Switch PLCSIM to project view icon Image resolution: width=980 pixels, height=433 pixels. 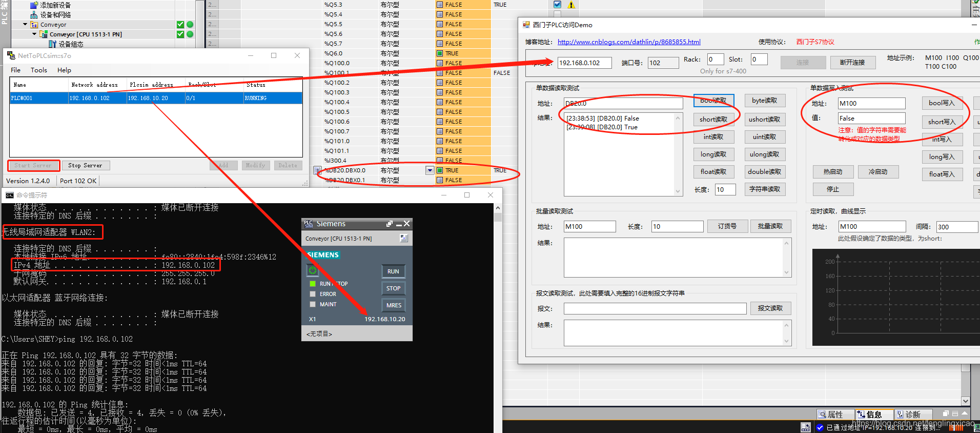404,238
